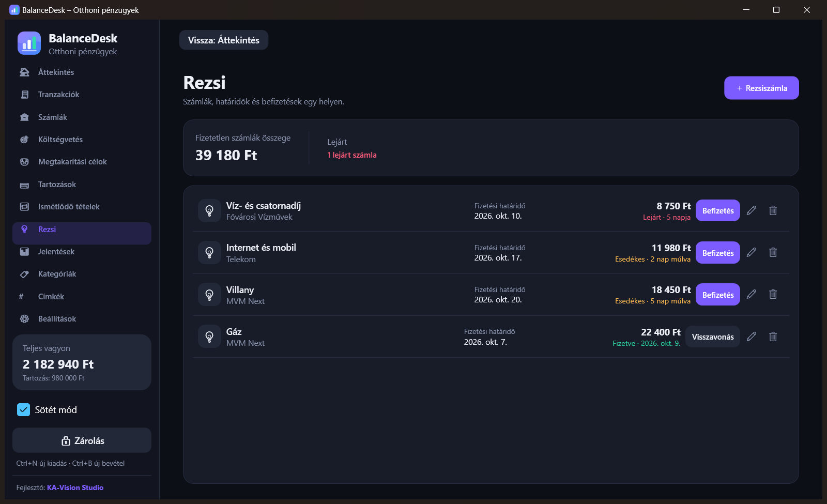Image resolution: width=827 pixels, height=504 pixels.
Task: Open the Jelentések section
Action: [82, 252]
